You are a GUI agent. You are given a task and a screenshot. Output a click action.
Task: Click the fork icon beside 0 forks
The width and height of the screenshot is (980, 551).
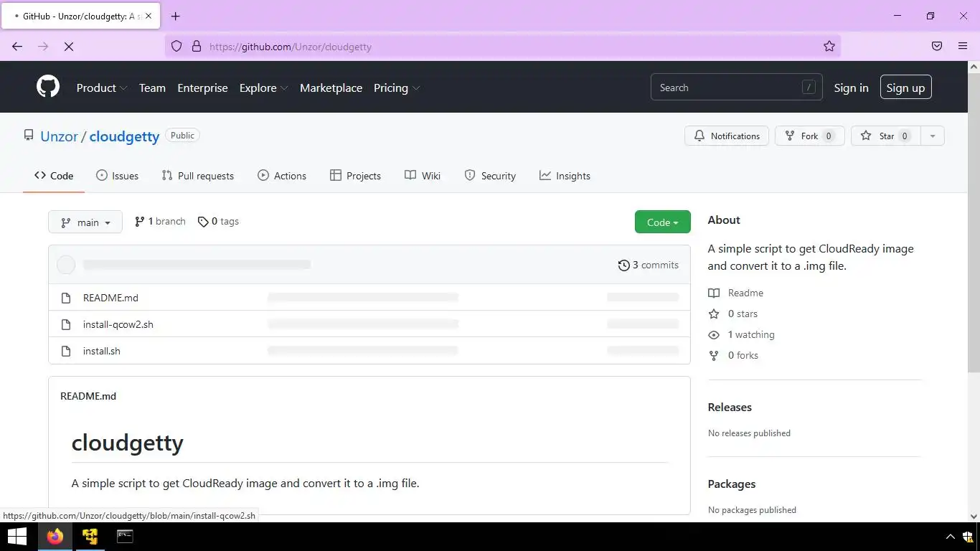point(714,356)
